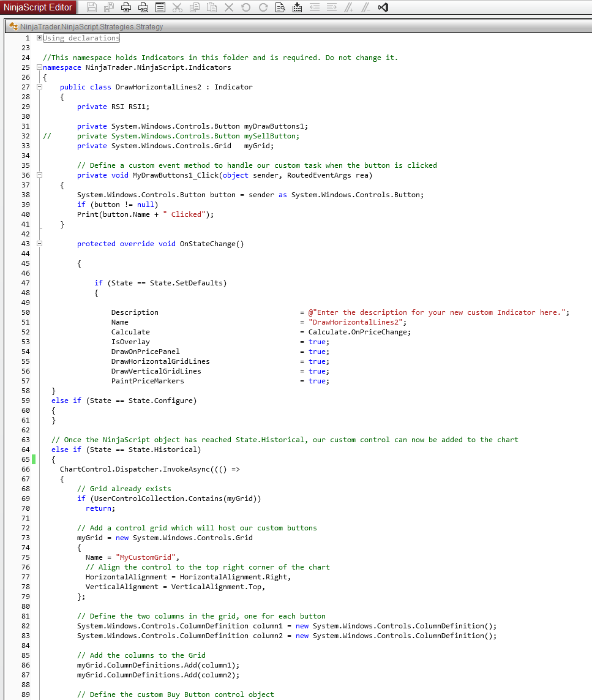592x700 pixels.
Task: Click 'State.Historical' in the else-if on line 64
Action: coord(163,450)
